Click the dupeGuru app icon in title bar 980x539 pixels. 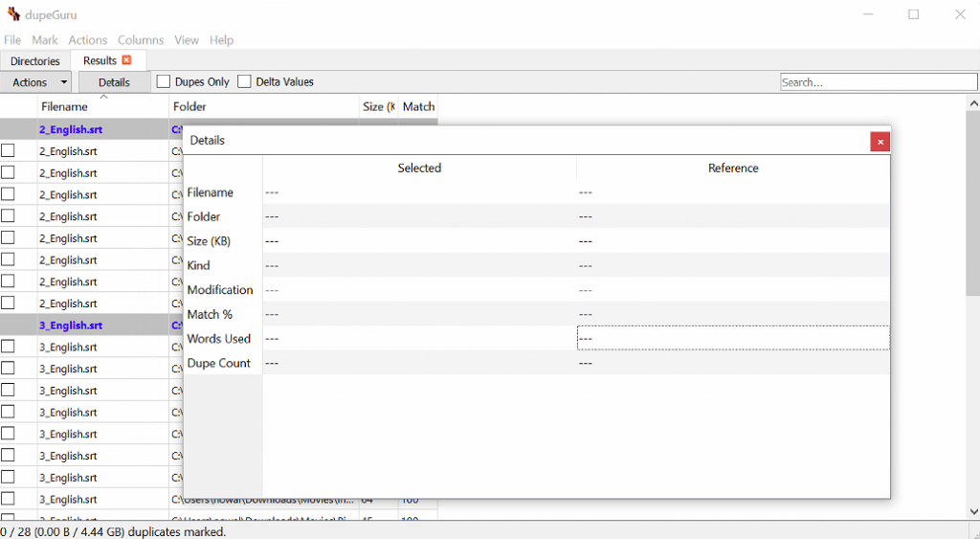(x=13, y=13)
